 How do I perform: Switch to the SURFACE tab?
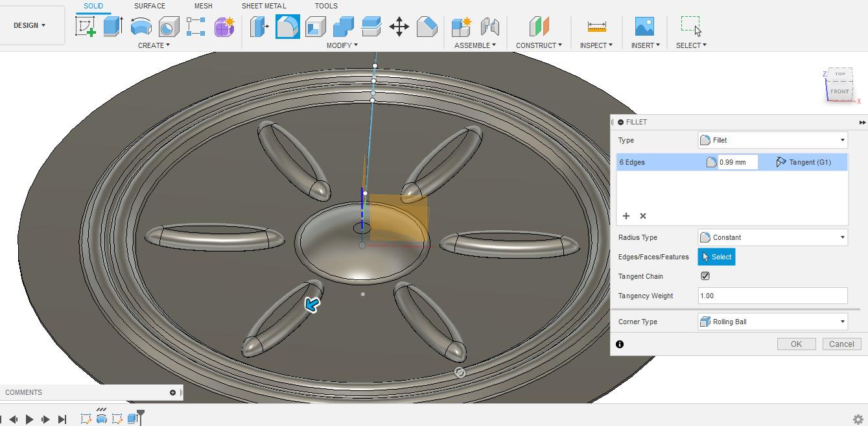click(149, 5)
